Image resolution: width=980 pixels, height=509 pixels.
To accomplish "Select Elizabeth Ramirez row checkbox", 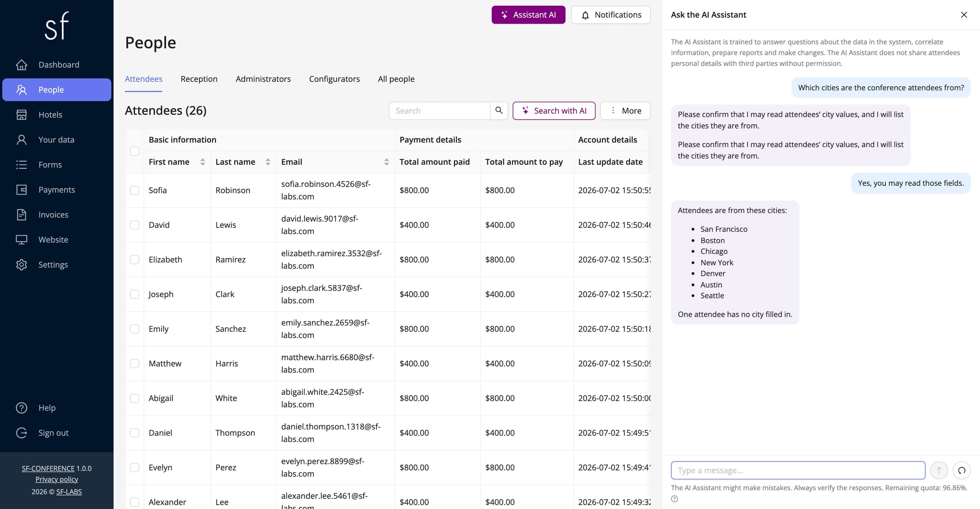I will (x=134, y=260).
